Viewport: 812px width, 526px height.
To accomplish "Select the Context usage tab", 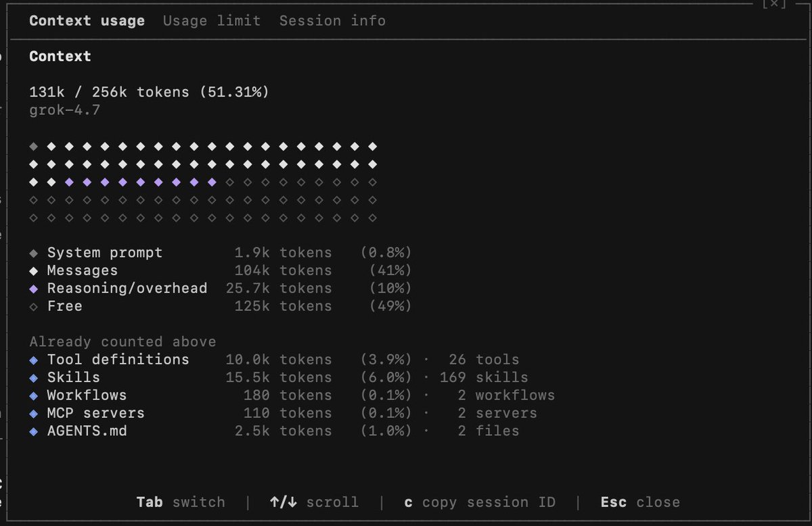I will pyautogui.click(x=87, y=21).
